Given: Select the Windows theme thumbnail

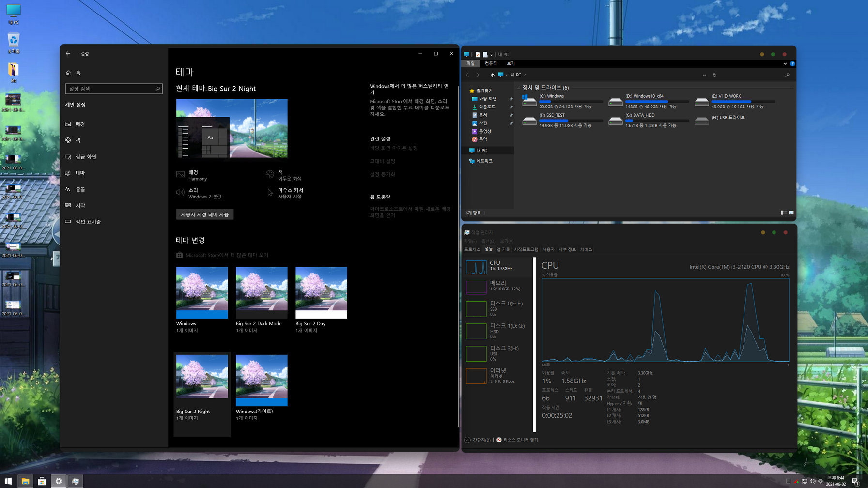Looking at the screenshot, I should tap(202, 292).
